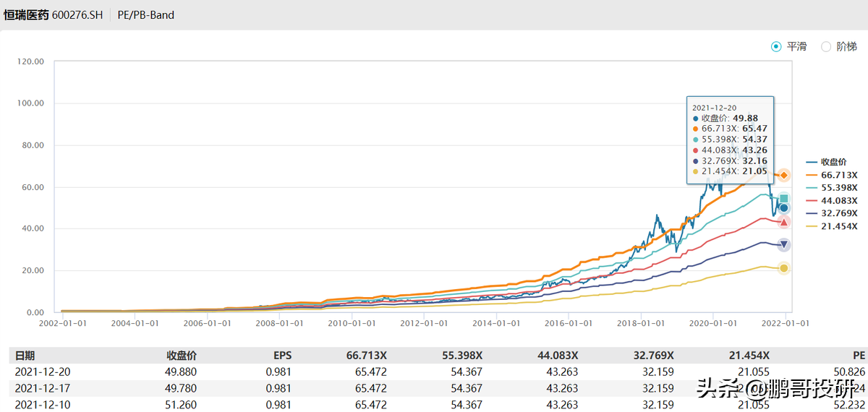This screenshot has height=412, width=868.
Task: Click the 2020-01-01 x-axis label
Action: point(713,323)
